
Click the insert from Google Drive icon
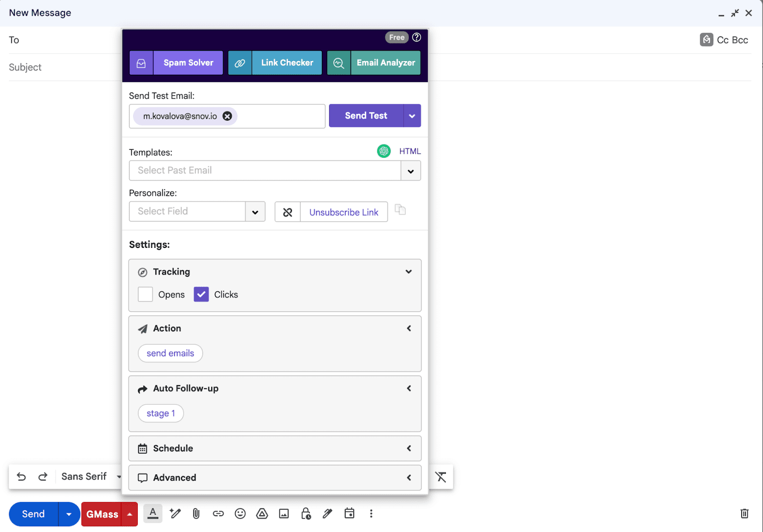[262, 513]
